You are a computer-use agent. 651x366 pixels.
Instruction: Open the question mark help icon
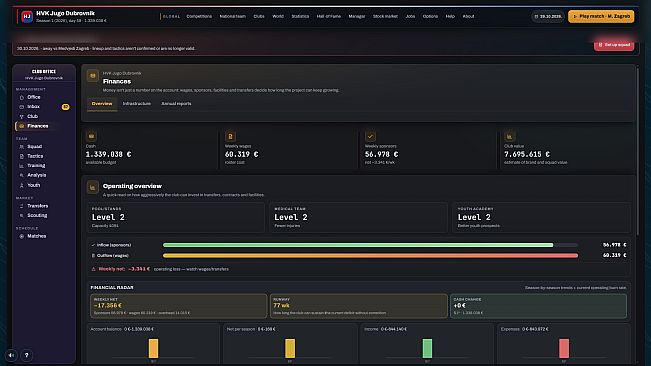point(27,355)
